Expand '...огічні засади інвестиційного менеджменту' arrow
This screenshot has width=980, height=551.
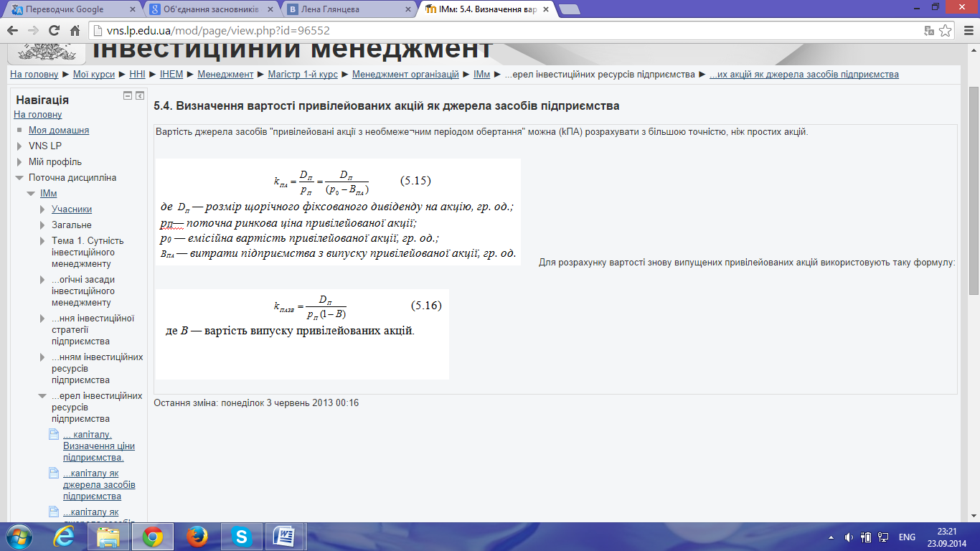[x=42, y=280]
